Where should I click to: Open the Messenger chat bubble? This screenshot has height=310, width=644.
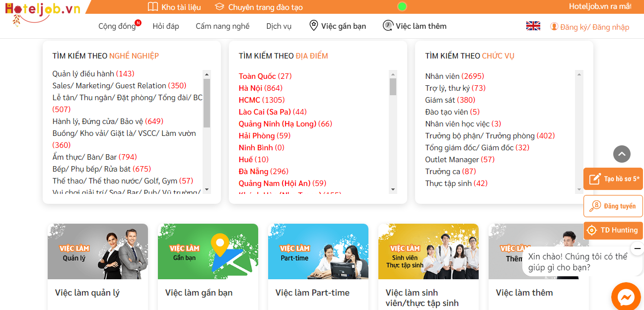click(x=626, y=297)
